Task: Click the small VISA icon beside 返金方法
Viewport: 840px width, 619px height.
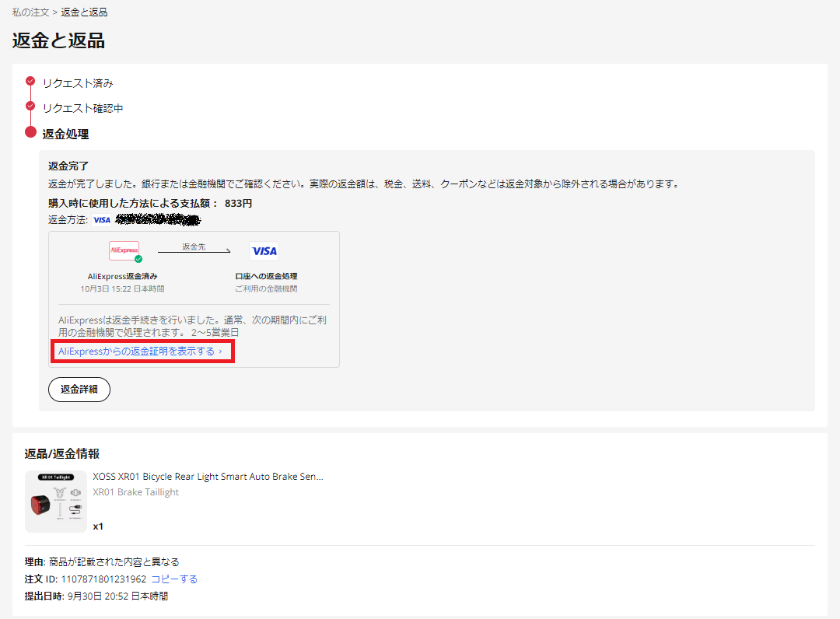Action: point(102,220)
